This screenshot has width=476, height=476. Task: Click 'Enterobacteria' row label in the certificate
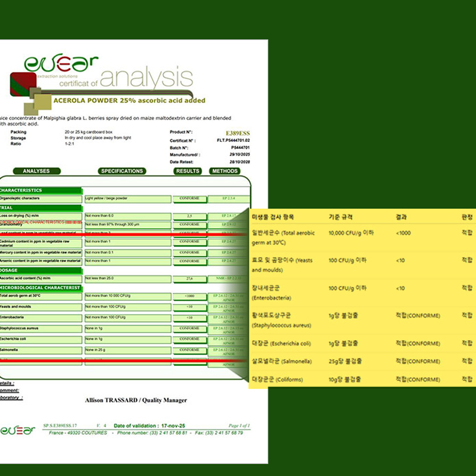coord(40,318)
